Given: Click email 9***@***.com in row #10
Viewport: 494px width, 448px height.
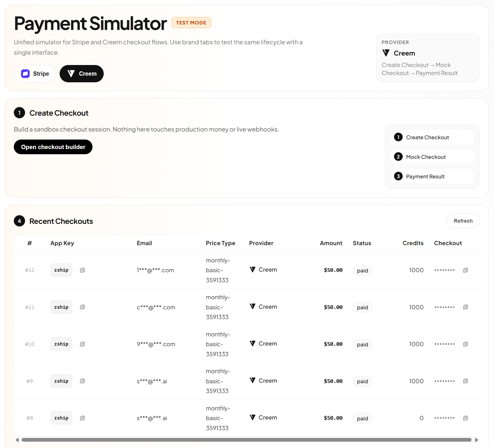Looking at the screenshot, I should [x=156, y=344].
